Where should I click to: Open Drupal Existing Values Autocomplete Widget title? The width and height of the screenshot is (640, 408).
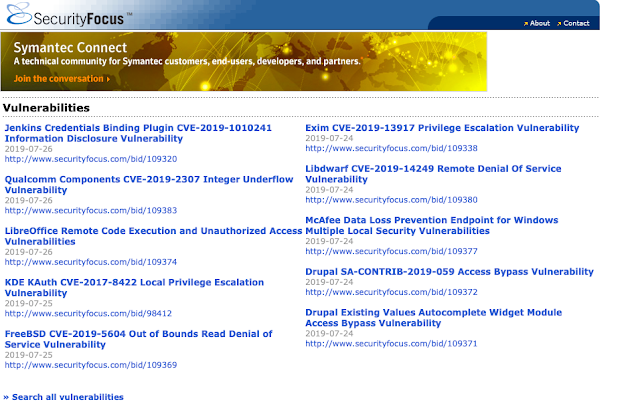433,318
